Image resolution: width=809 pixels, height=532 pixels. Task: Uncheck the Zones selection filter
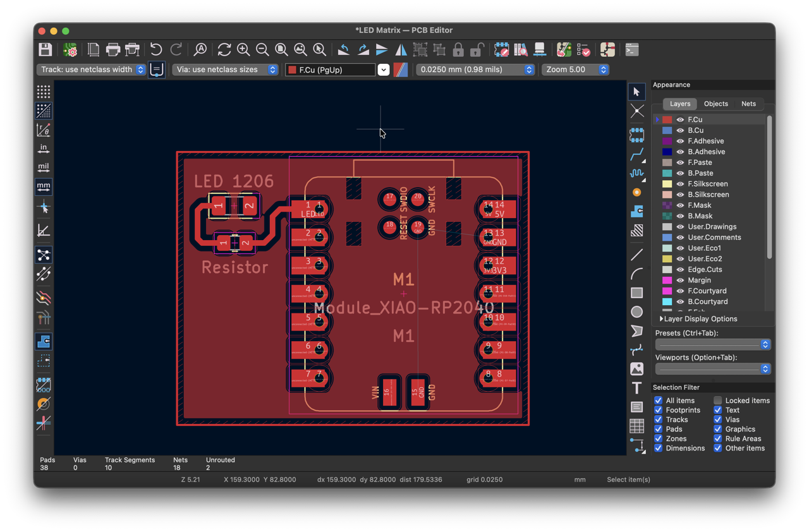pos(658,438)
